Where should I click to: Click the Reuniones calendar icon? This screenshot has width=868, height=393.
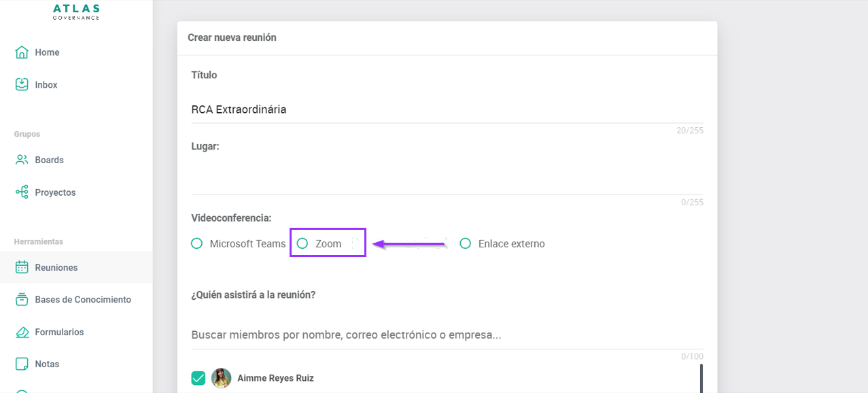pos(22,267)
